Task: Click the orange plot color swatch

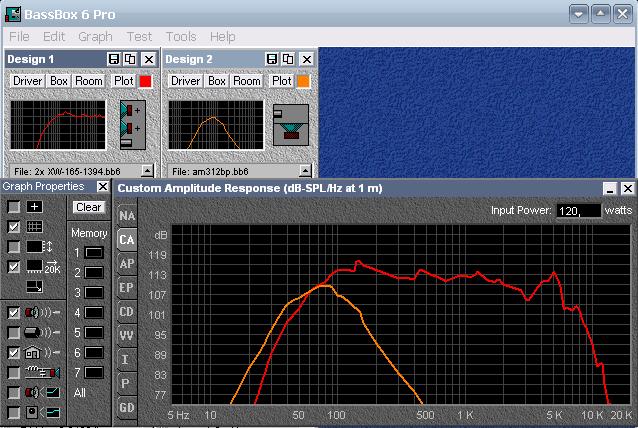Action: [304, 81]
